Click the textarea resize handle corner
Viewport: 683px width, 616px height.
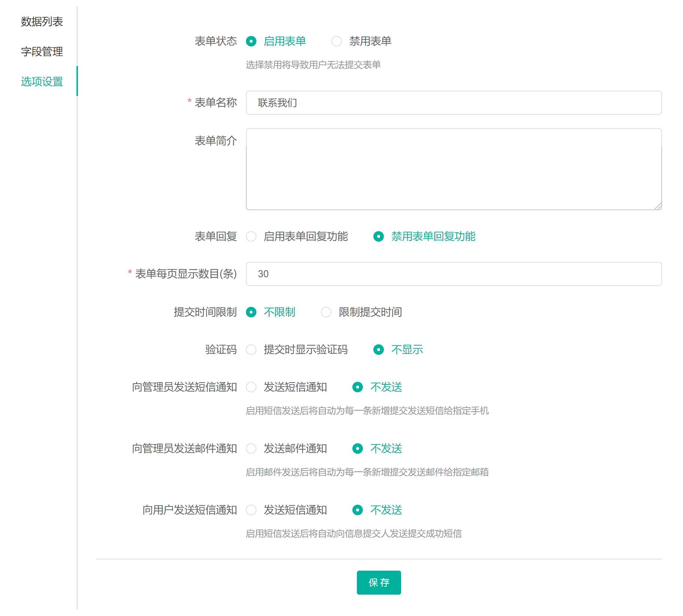658,206
